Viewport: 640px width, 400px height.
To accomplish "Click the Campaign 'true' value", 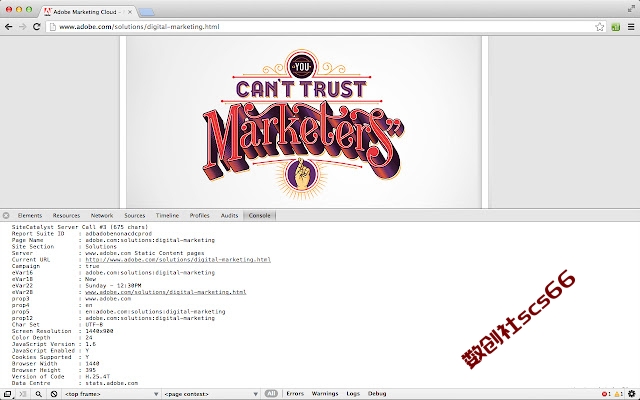I will pos(92,266).
